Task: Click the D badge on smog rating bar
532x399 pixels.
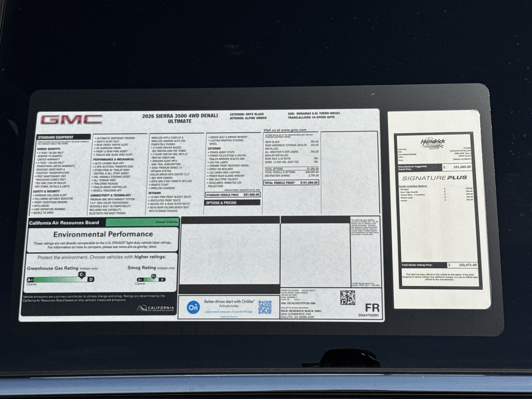Action: (x=162, y=279)
